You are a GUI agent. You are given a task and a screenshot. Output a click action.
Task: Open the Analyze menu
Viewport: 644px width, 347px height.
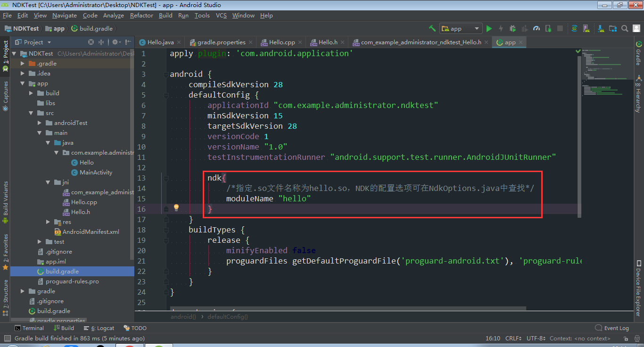113,16
